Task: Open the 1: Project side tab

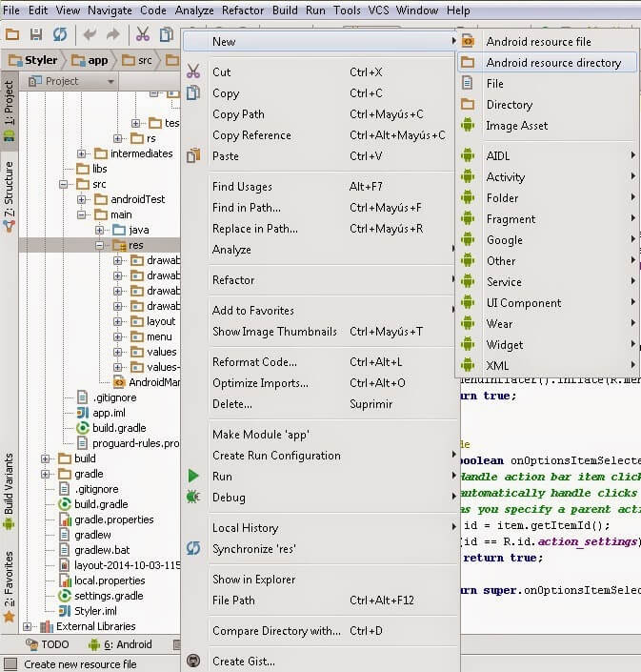Action: pyautogui.click(x=9, y=112)
